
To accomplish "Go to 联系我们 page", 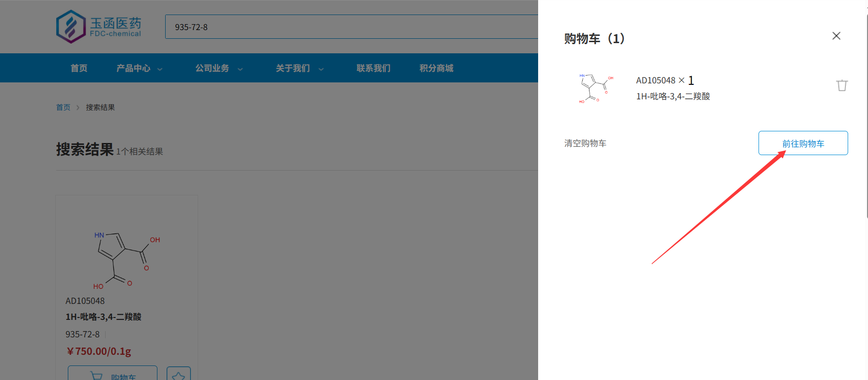I will (x=373, y=68).
